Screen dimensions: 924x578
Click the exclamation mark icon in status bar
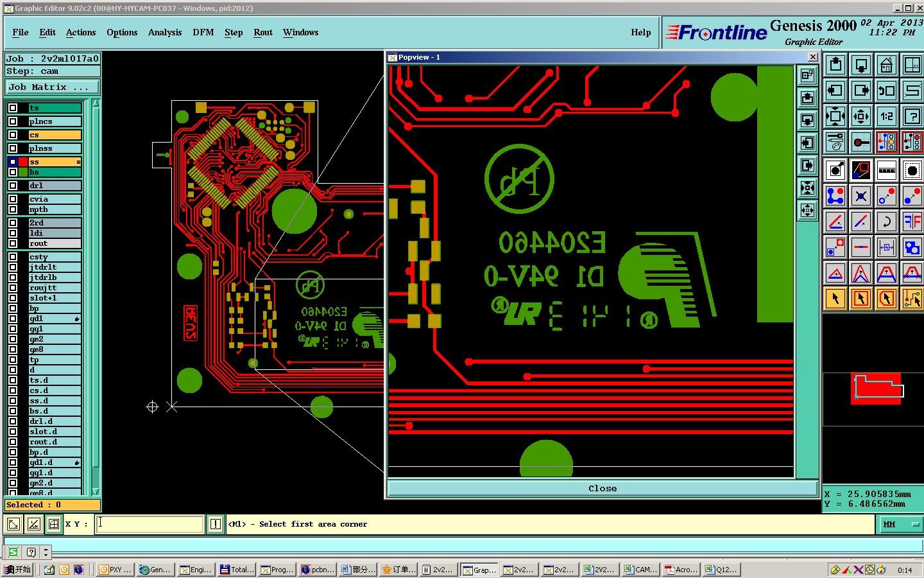click(216, 524)
